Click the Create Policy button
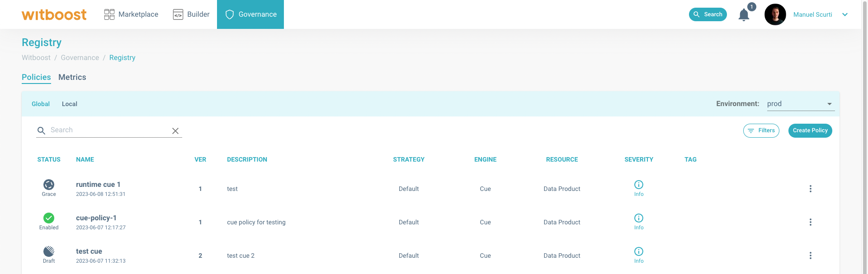Viewport: 868px width, 274px height. [x=810, y=130]
